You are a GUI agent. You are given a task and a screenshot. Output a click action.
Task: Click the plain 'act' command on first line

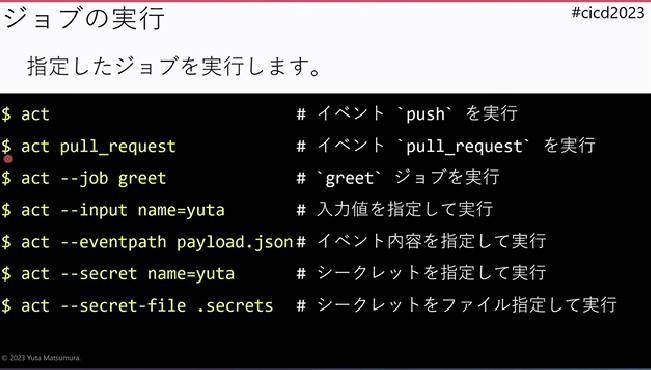point(35,115)
